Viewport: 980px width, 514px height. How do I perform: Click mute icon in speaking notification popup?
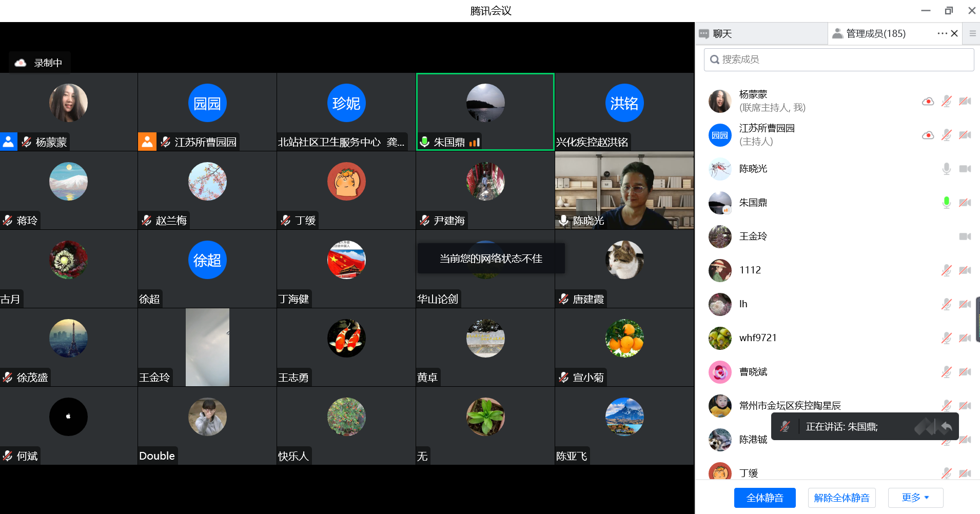[x=785, y=426]
